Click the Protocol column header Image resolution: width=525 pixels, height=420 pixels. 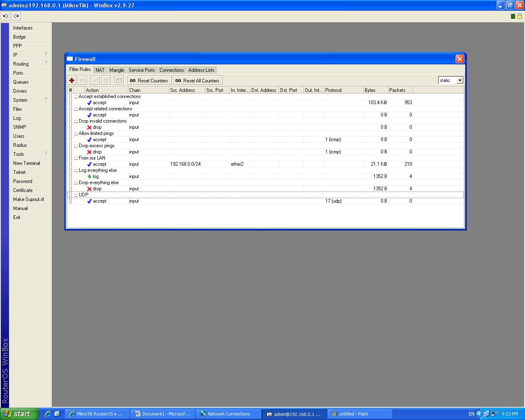coord(344,90)
